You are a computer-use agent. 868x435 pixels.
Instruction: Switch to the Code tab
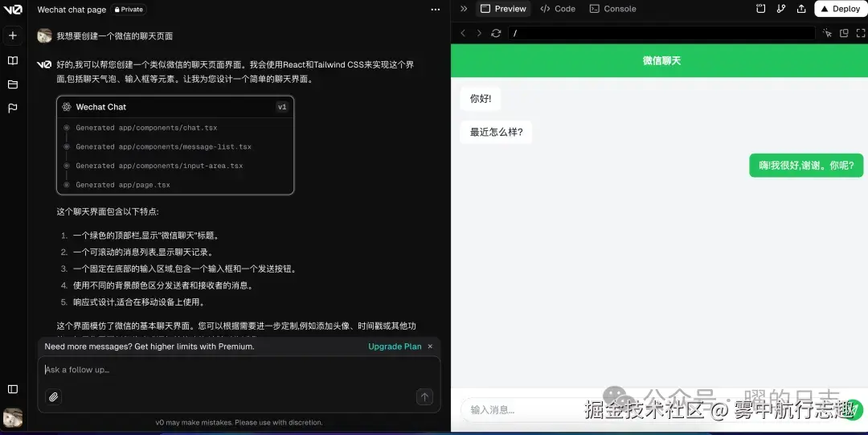click(558, 9)
